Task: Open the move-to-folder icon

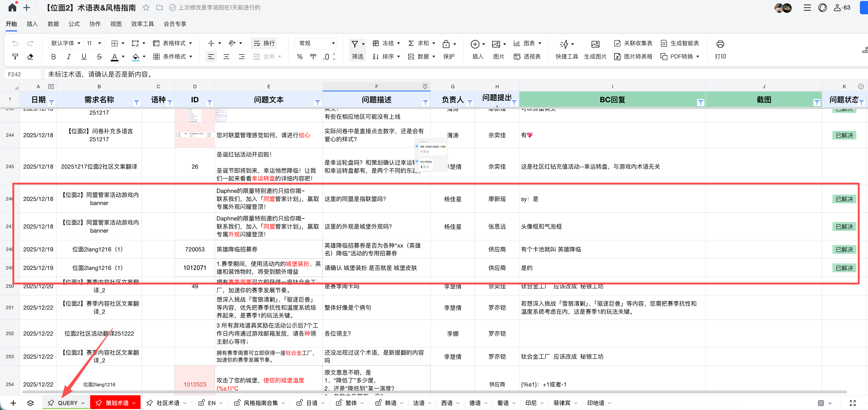Action: pos(159,7)
